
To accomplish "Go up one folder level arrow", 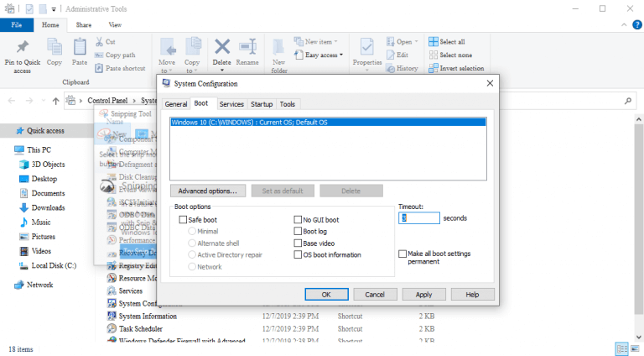I will pyautogui.click(x=56, y=101).
